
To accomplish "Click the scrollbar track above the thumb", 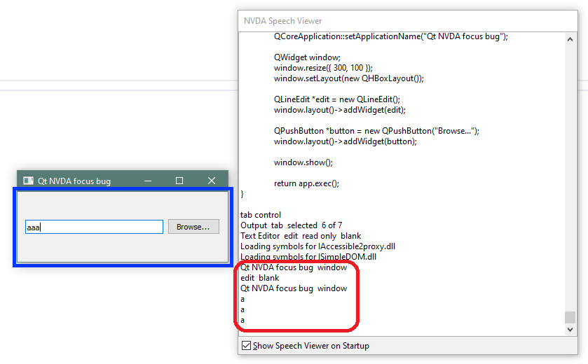I will point(570,175).
